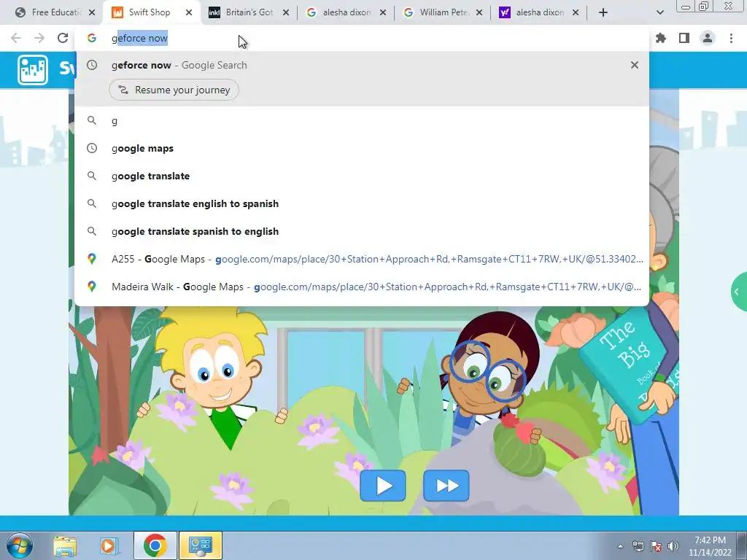
Task: Choose the google translate suggestion
Action: click(362, 176)
